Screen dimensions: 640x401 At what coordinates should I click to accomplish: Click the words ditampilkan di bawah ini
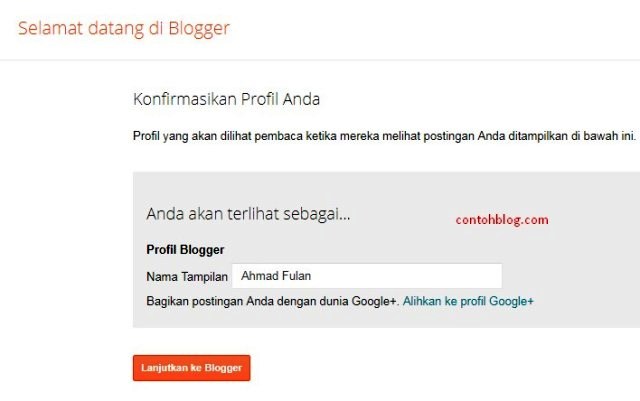575,135
